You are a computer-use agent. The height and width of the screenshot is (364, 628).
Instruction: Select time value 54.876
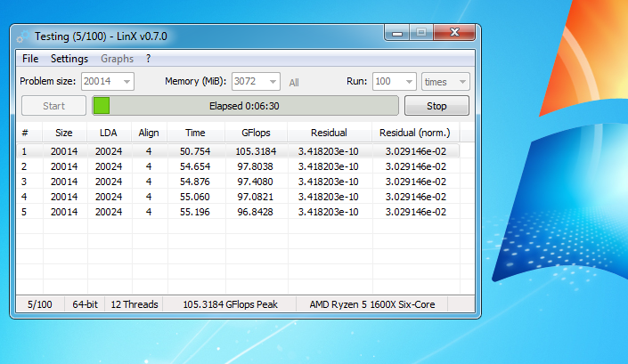tap(195, 182)
